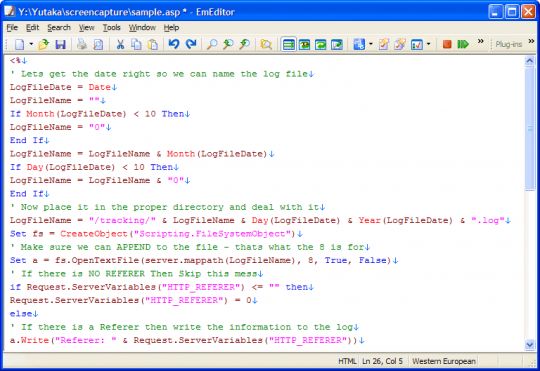Click 'Western European' encoding in status bar
This screenshot has height=371, width=540.
click(444, 361)
